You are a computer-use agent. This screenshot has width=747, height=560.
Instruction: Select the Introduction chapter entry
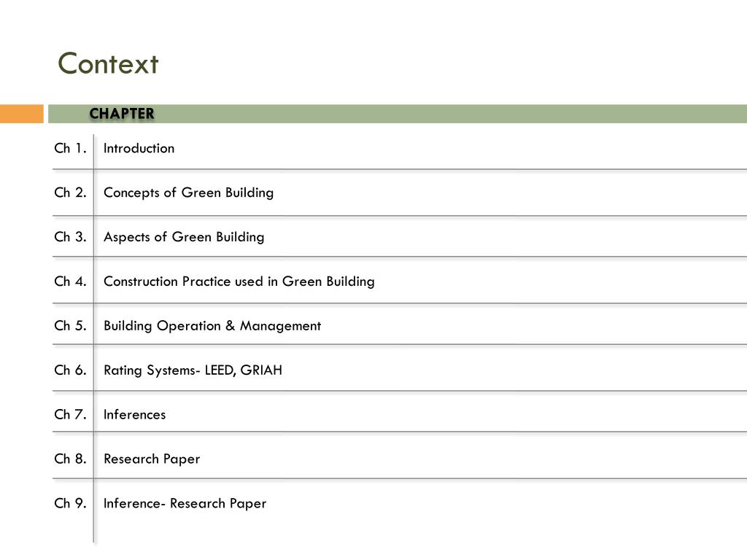(139, 148)
